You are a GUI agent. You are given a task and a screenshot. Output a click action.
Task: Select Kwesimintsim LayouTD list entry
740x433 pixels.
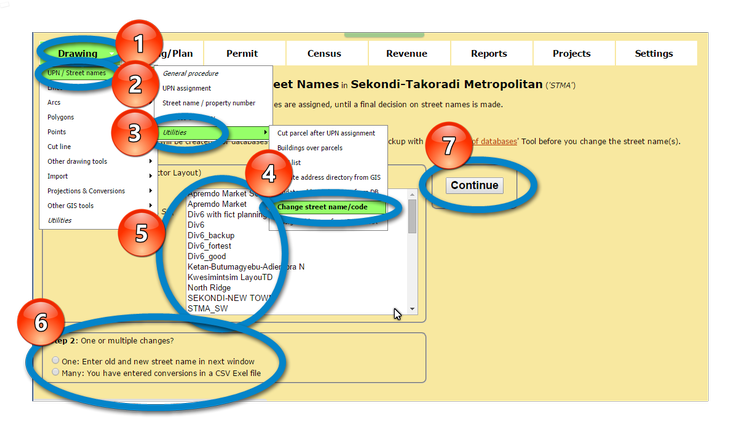[x=230, y=277]
